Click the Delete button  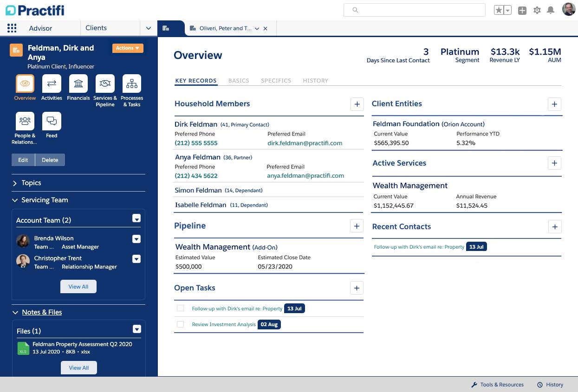[50, 160]
